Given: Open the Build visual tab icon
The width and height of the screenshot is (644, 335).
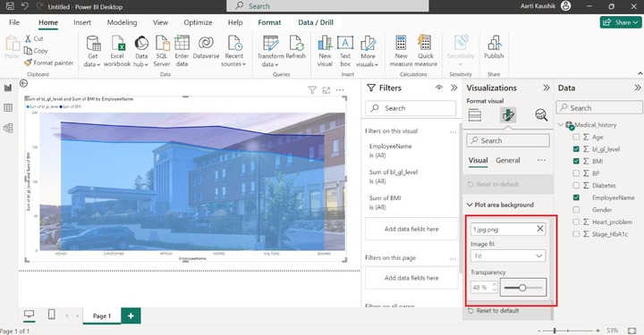Looking at the screenshot, I should (475, 115).
